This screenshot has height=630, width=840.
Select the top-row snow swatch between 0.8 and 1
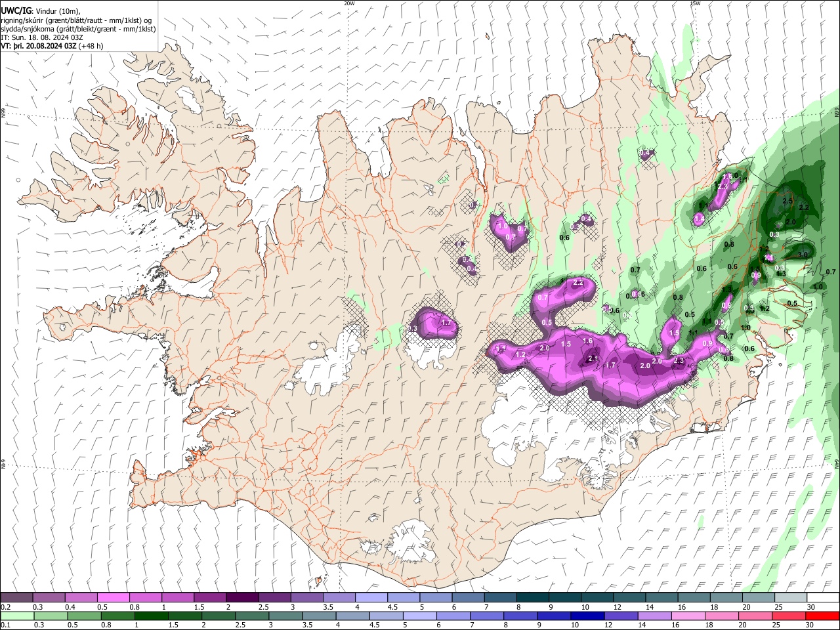(x=146, y=597)
